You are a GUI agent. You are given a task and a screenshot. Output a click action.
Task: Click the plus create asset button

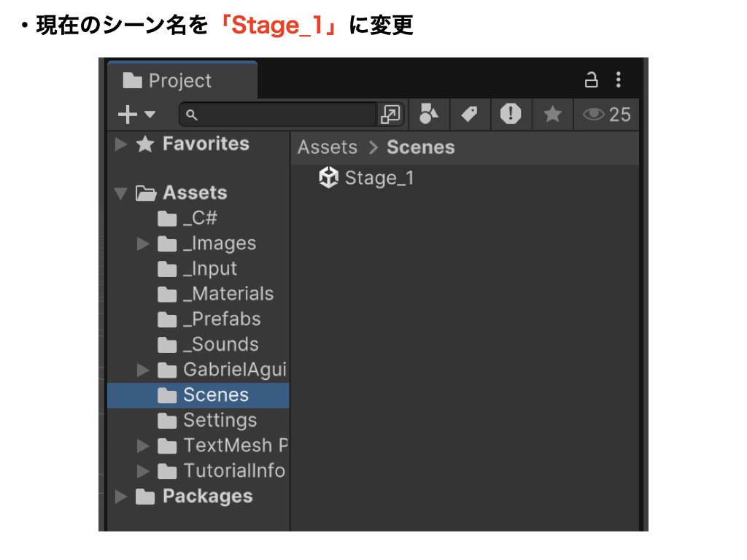pos(128,114)
